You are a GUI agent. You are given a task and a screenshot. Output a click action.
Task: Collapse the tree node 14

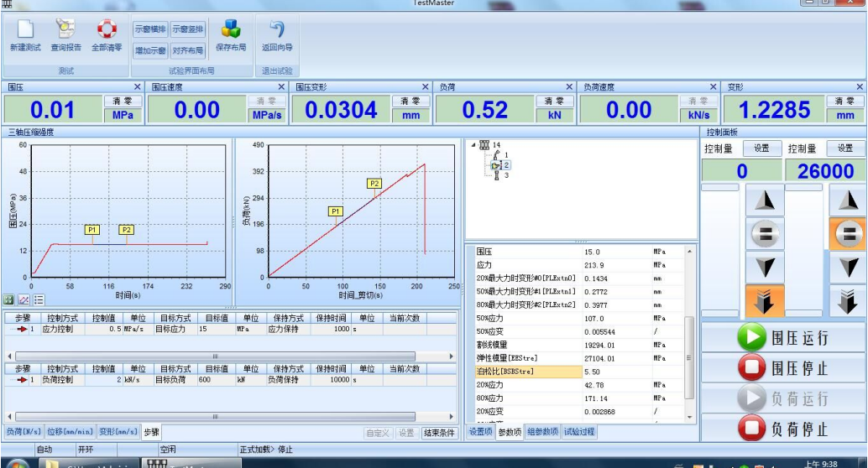(473, 145)
